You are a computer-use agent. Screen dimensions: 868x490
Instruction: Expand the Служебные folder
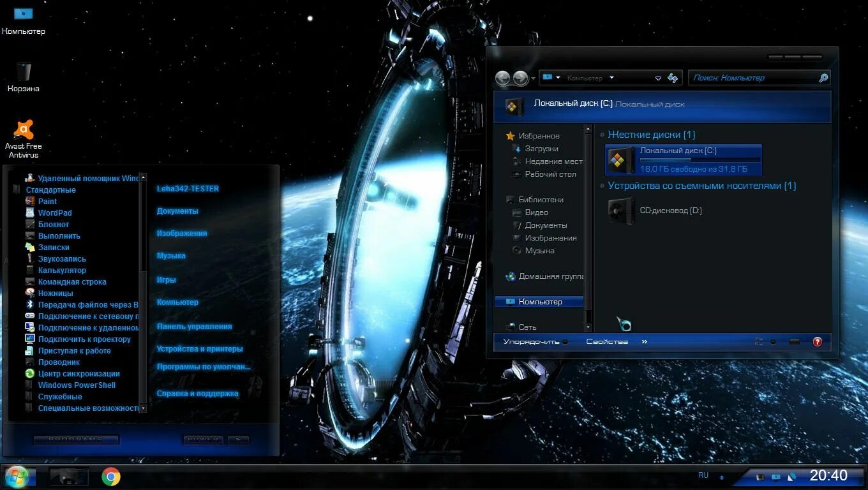coord(54,397)
